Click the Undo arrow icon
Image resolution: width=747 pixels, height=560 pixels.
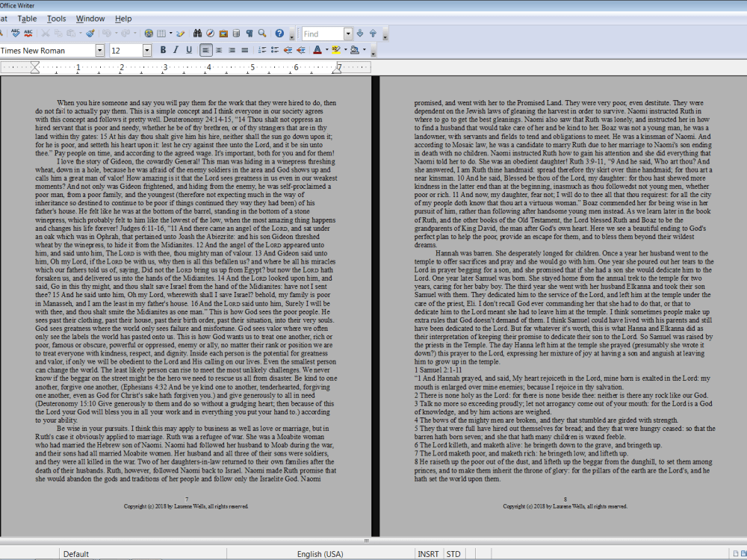107,34
